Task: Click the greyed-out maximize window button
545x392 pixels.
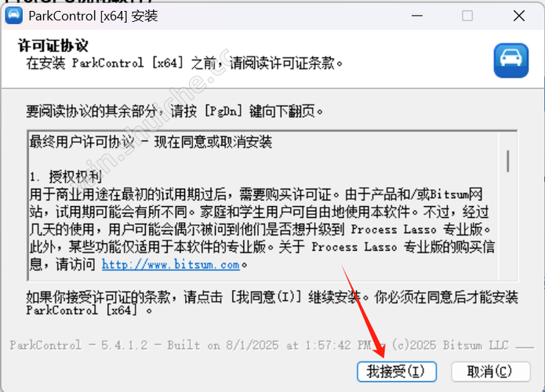Action: pos(467,16)
